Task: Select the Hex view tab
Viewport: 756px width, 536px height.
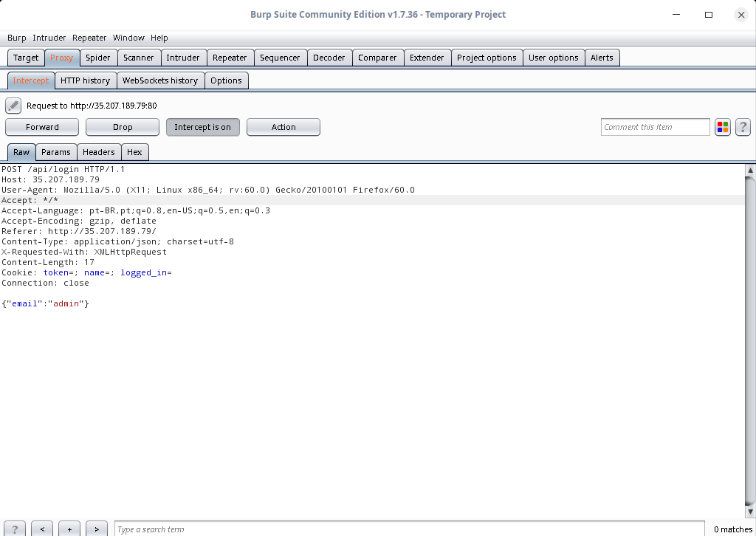Action: (134, 152)
